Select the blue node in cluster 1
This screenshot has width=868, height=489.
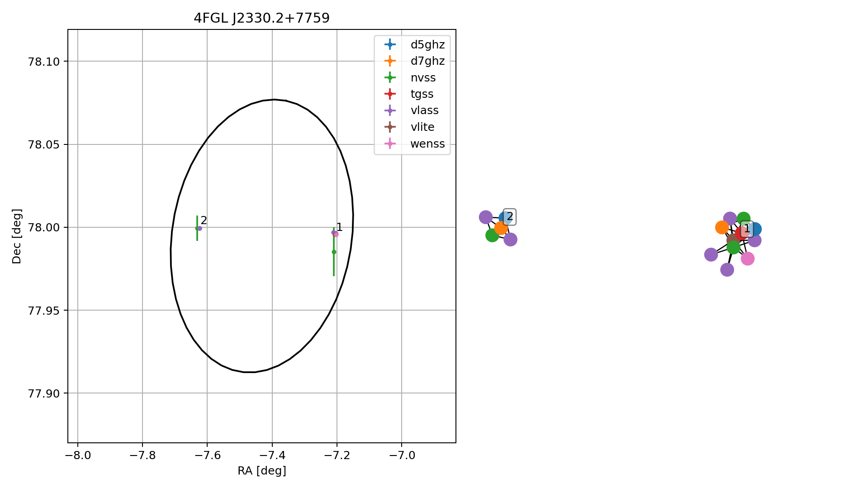pos(755,229)
